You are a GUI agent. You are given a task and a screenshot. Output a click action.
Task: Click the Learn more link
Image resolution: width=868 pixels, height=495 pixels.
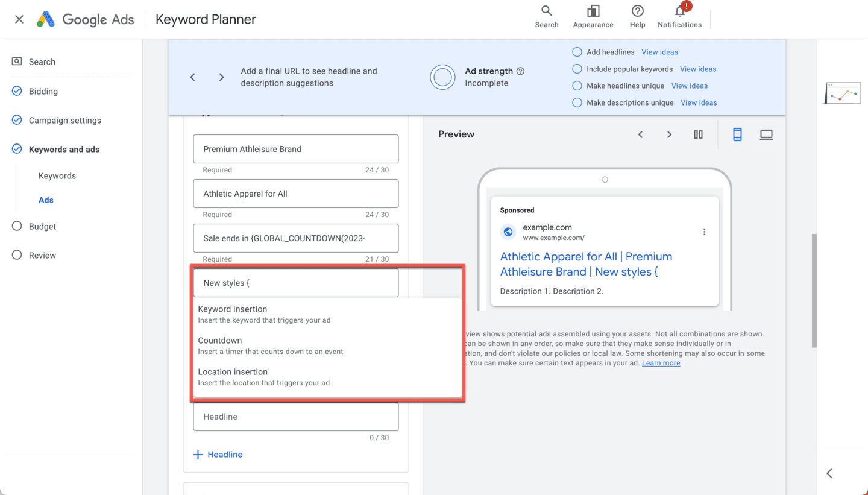point(661,363)
